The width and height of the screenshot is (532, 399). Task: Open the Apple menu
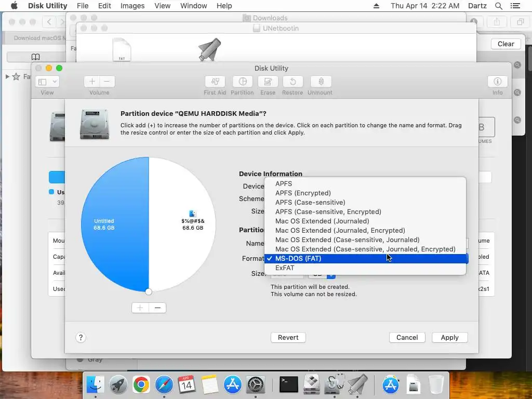click(x=14, y=6)
